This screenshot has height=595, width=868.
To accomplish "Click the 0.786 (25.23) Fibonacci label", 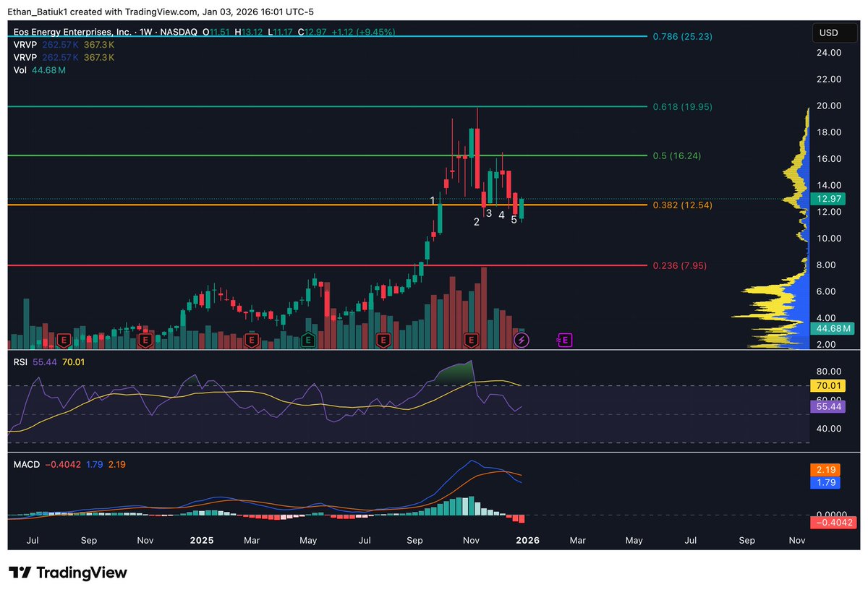I will tap(683, 35).
